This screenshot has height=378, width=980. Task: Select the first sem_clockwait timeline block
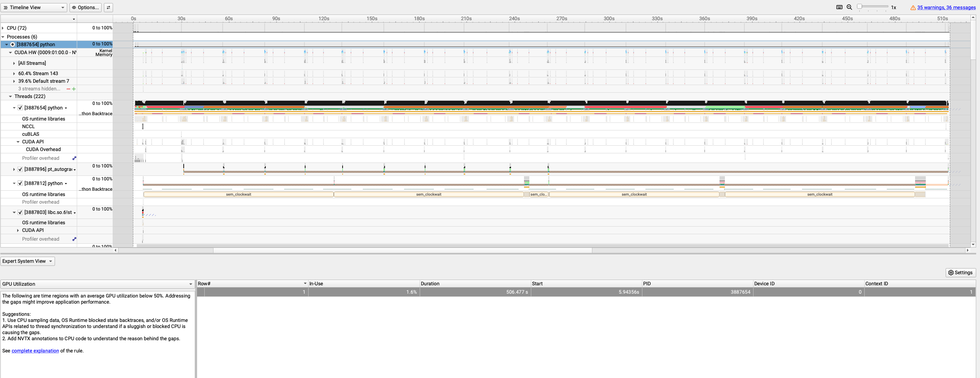(238, 195)
